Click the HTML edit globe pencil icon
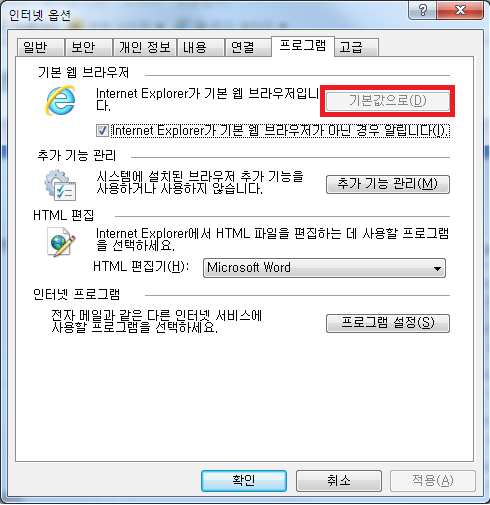The image size is (490, 505). 61,242
